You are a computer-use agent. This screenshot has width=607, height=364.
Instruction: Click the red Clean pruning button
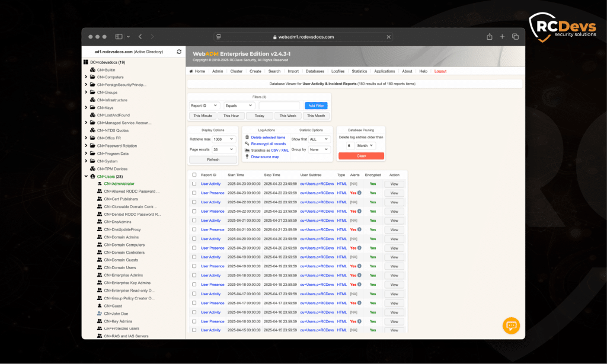click(361, 156)
